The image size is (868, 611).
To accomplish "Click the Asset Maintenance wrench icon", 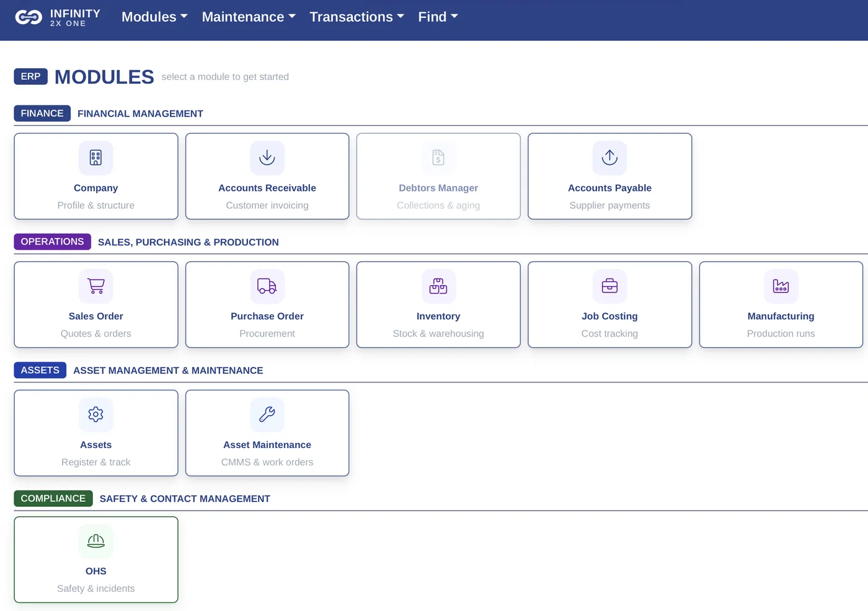I will pyautogui.click(x=267, y=415).
